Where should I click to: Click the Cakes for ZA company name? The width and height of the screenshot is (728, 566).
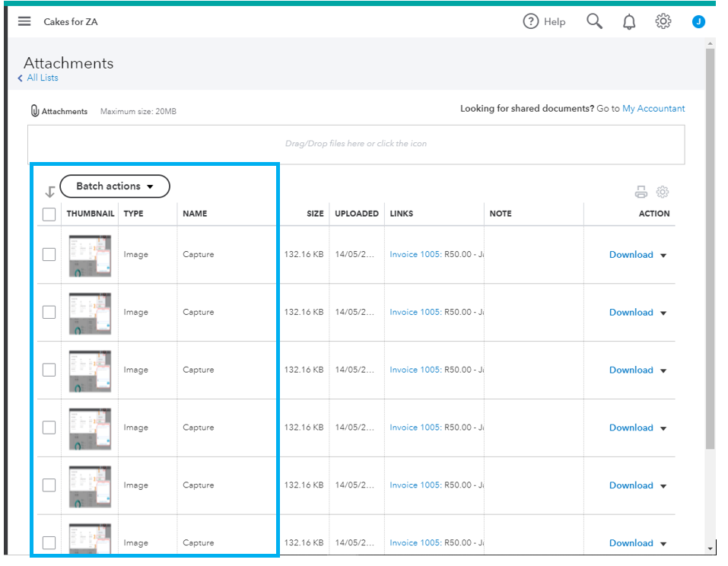tap(71, 22)
